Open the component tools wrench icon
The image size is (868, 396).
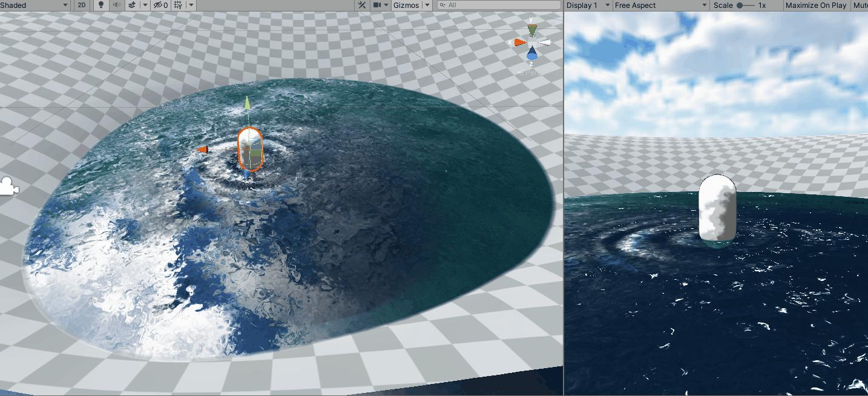click(x=362, y=5)
